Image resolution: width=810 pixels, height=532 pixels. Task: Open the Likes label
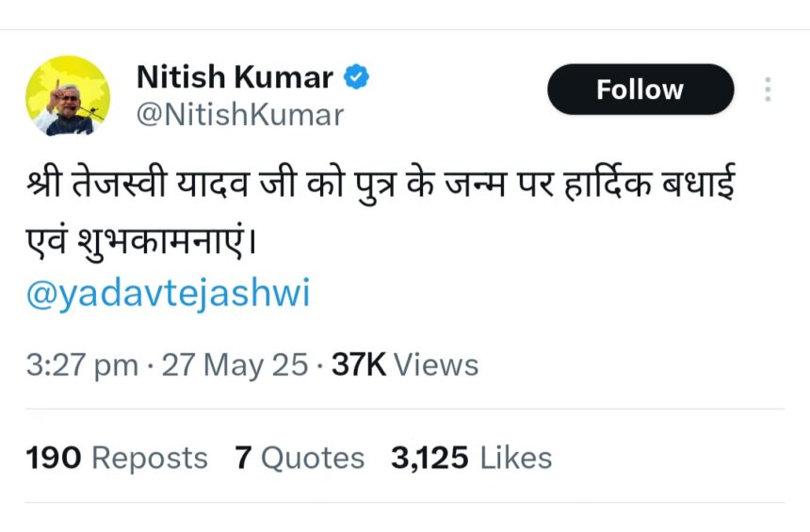[x=516, y=459]
